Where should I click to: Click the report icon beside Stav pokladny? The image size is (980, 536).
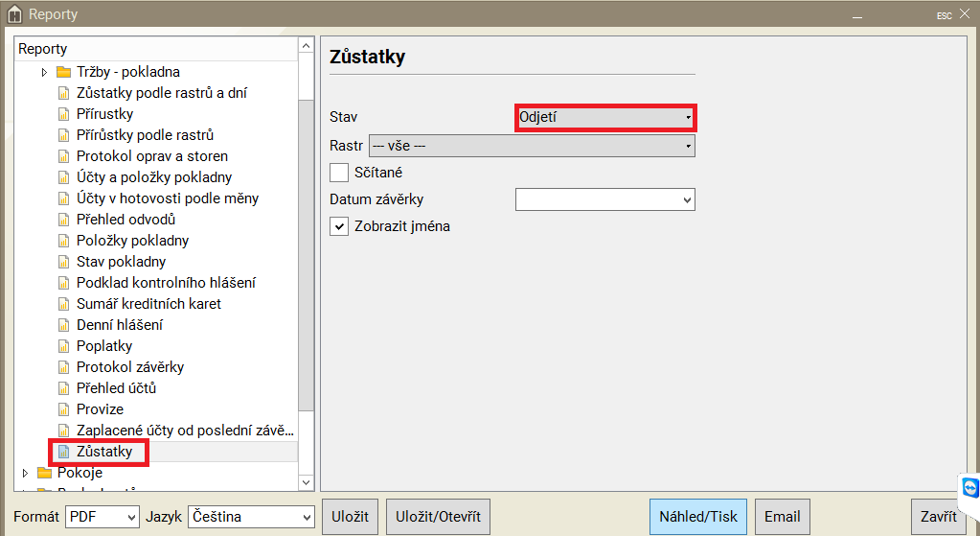tap(64, 262)
